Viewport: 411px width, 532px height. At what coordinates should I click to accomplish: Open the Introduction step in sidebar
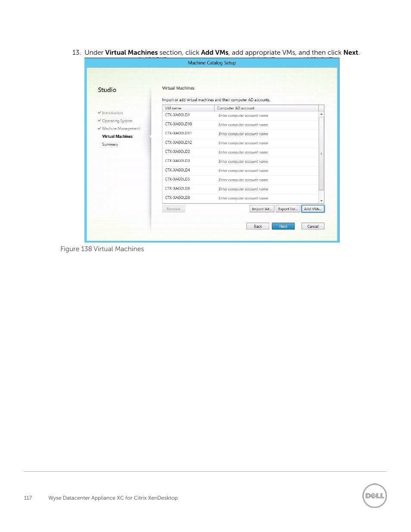[112, 113]
